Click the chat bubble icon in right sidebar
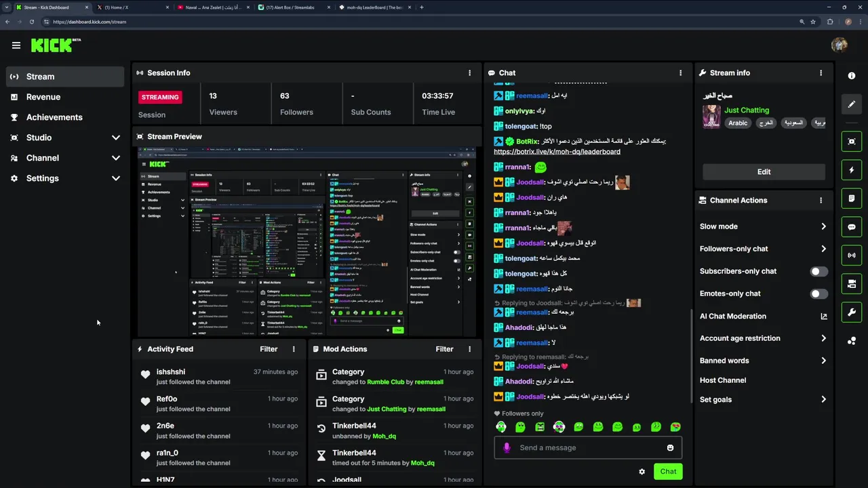The height and width of the screenshot is (488, 868). click(x=852, y=227)
